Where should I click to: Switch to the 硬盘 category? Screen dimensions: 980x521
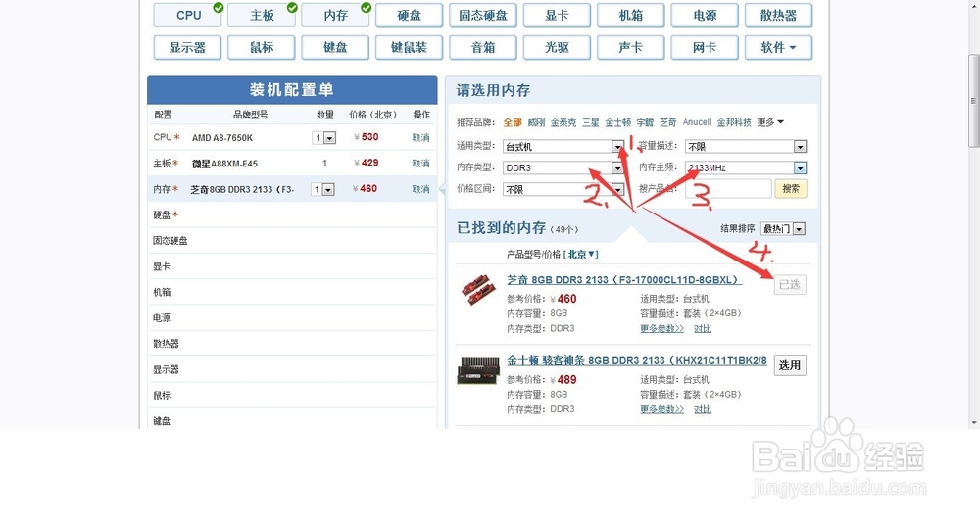409,16
